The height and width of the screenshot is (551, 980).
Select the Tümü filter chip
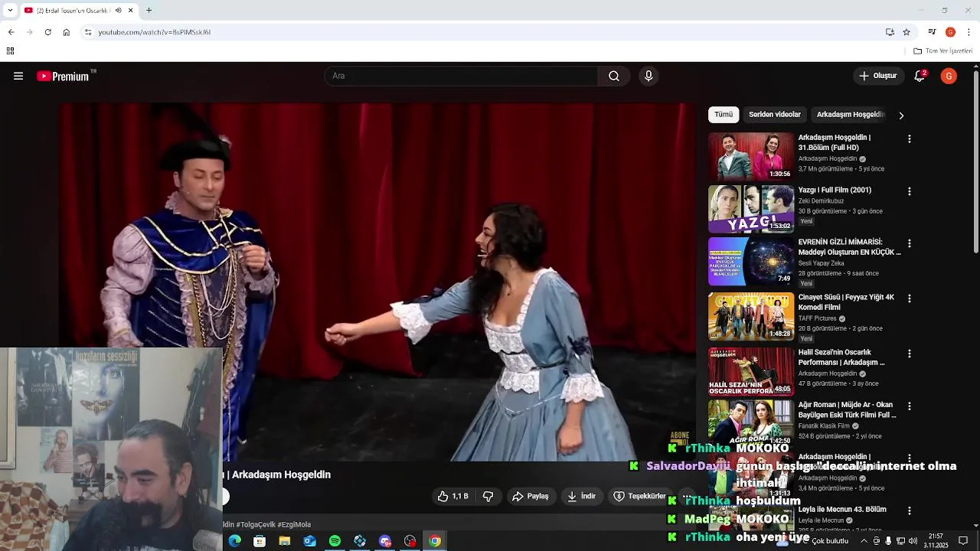pos(724,115)
